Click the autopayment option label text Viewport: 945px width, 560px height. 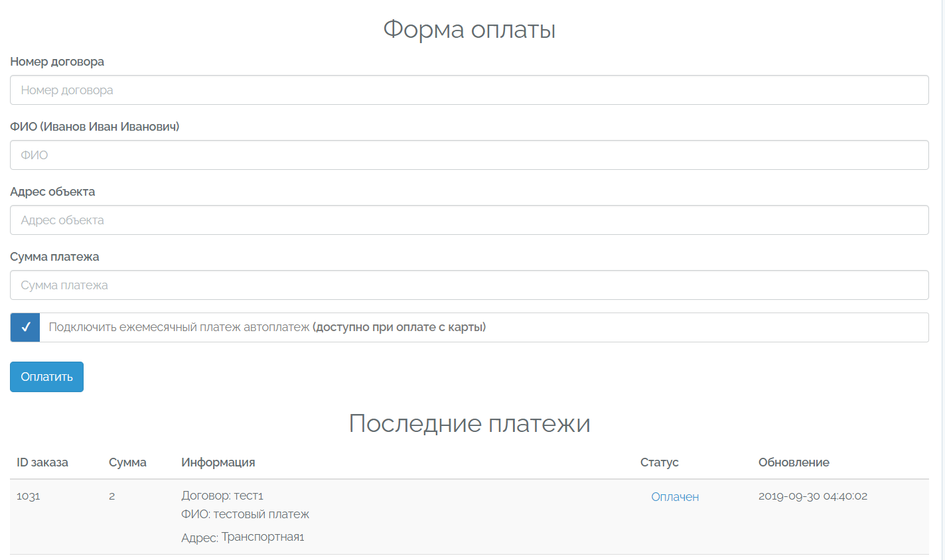pos(267,327)
